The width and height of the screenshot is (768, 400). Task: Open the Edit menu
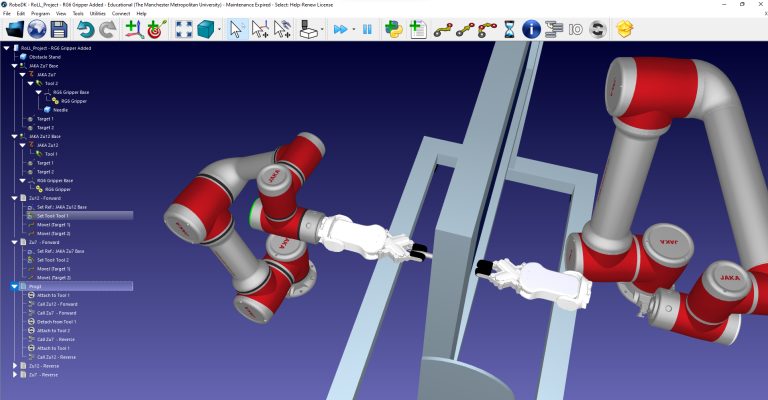point(21,14)
